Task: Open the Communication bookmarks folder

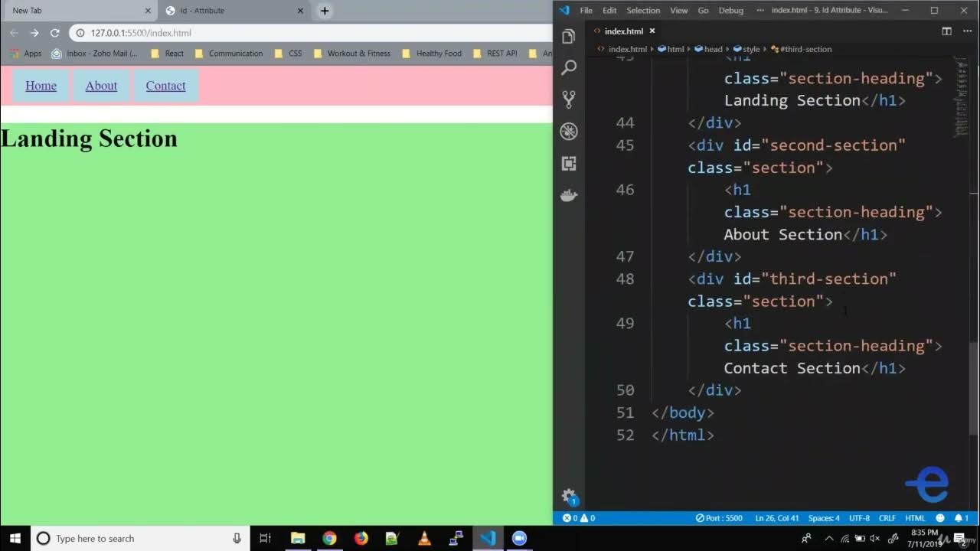Action: 228,54
